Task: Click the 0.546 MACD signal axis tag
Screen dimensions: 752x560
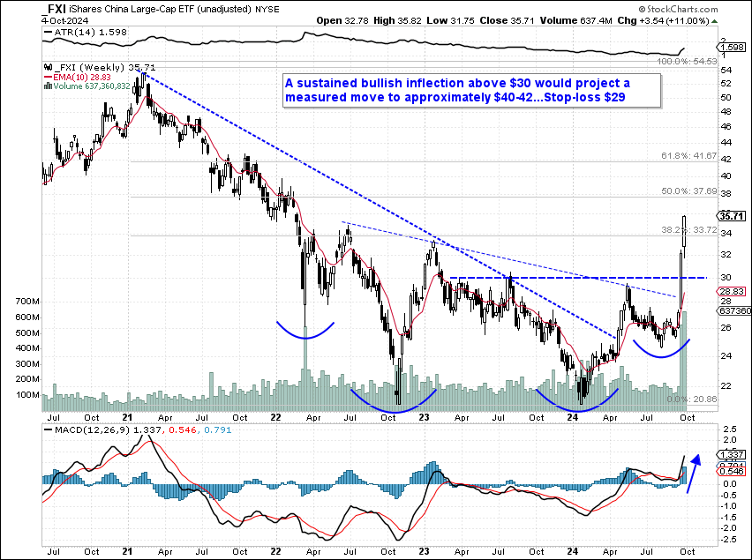Action: tap(731, 472)
